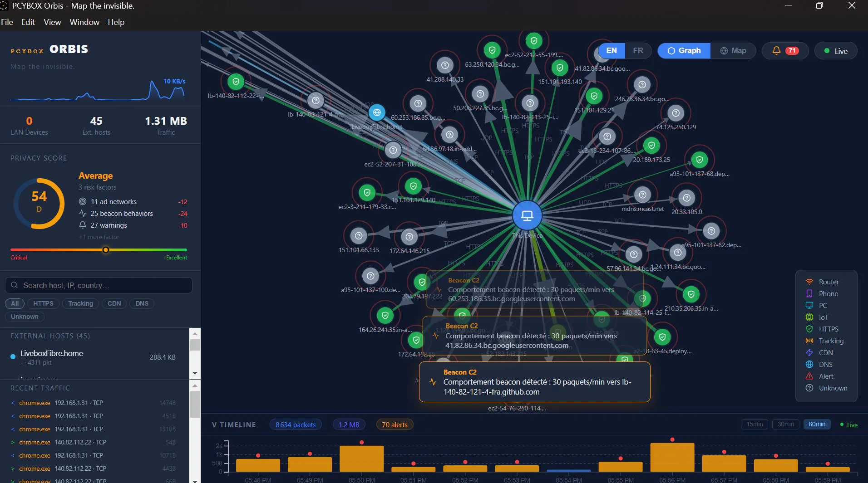Expand the LiveboxFibre.home host entry
Image resolution: width=868 pixels, height=483 pixels.
(94, 357)
